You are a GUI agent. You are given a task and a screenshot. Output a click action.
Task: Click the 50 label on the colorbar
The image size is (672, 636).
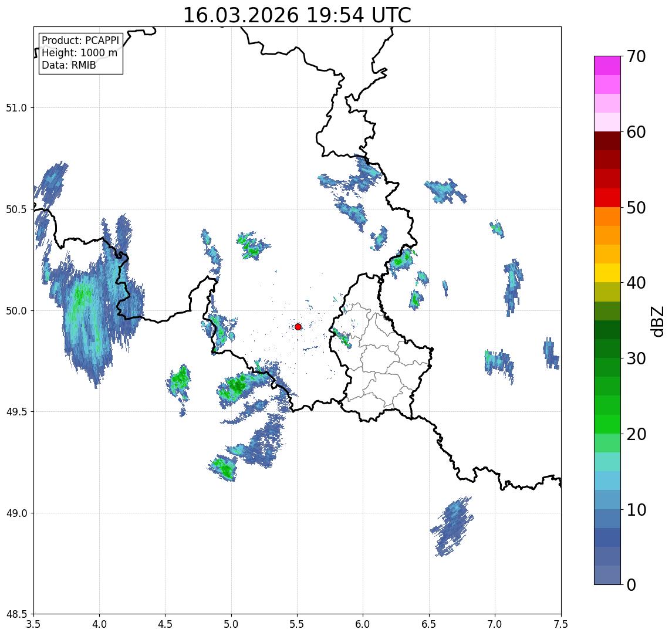point(636,208)
